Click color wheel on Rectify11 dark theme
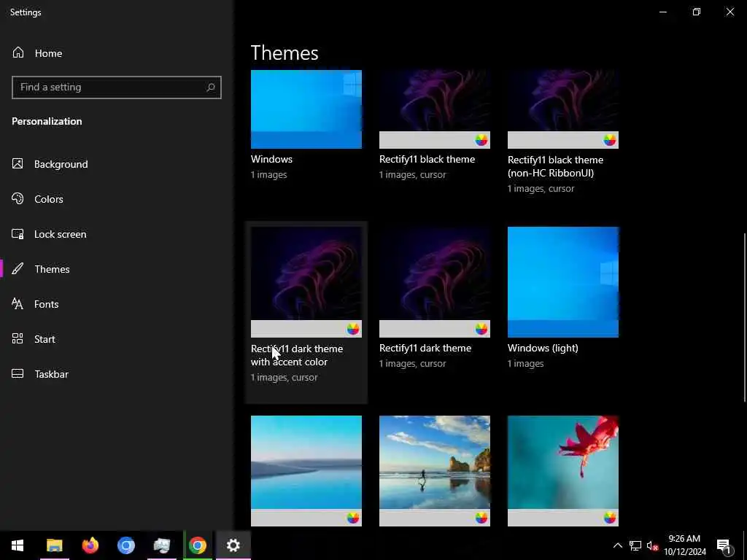747x560 pixels. [x=481, y=329]
